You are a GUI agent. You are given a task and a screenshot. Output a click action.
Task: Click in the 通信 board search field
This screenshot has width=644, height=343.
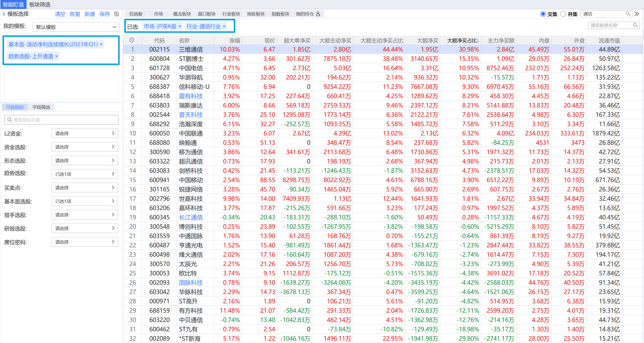[606, 14]
